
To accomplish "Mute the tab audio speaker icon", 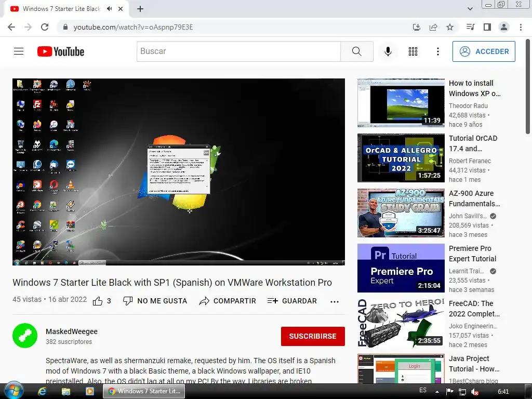I will [x=109, y=9].
